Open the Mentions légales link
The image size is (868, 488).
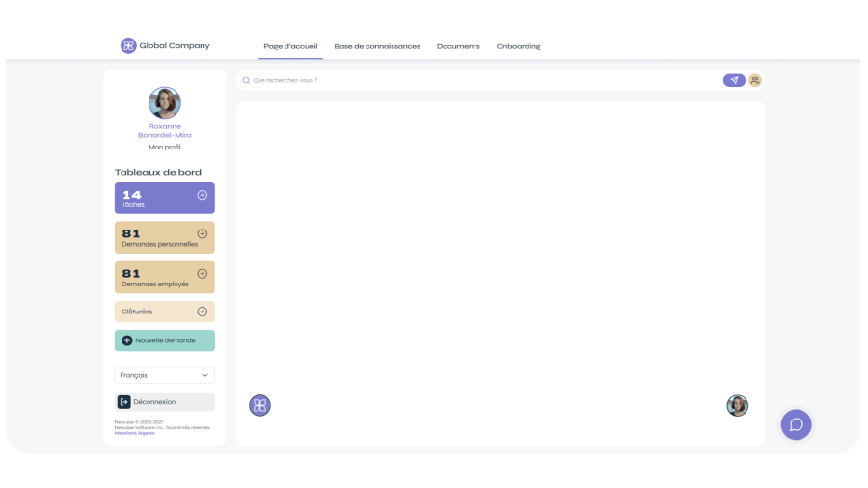[134, 433]
